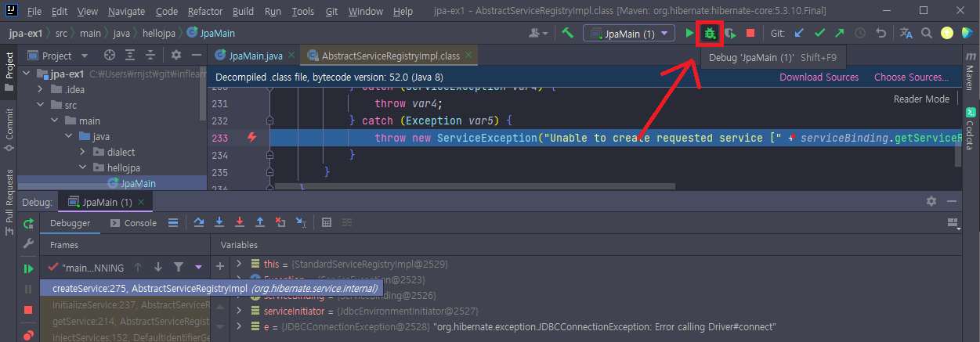Hide the Project panel via minus icon
Image resolution: width=980 pixels, height=342 pixels.
(195, 56)
